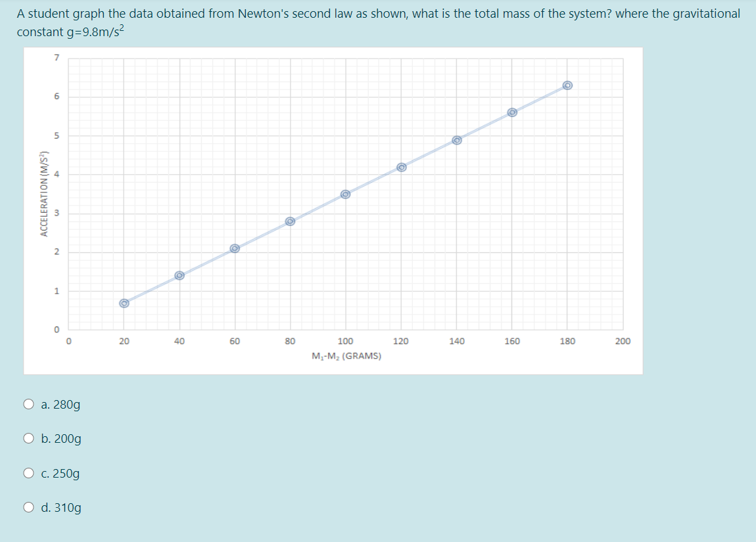Screen dimensions: 756x542
Task: Click the data point at 180 grams
Action: pyautogui.click(x=568, y=85)
